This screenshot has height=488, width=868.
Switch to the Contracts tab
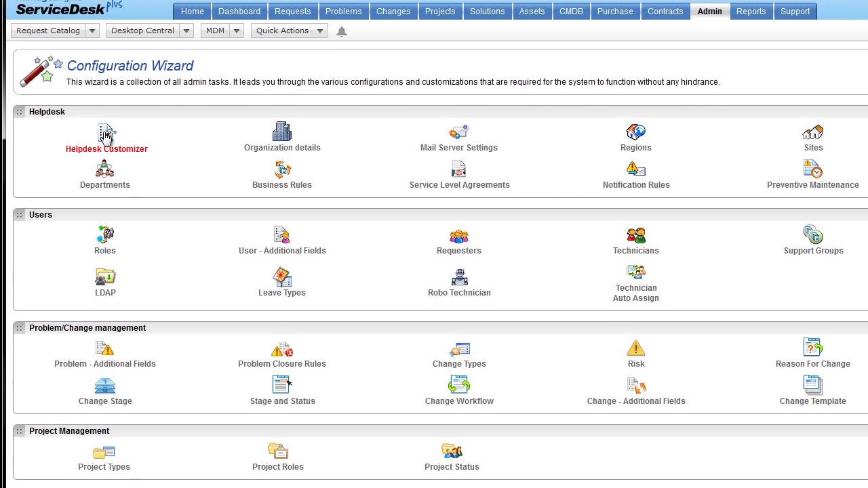tap(665, 11)
